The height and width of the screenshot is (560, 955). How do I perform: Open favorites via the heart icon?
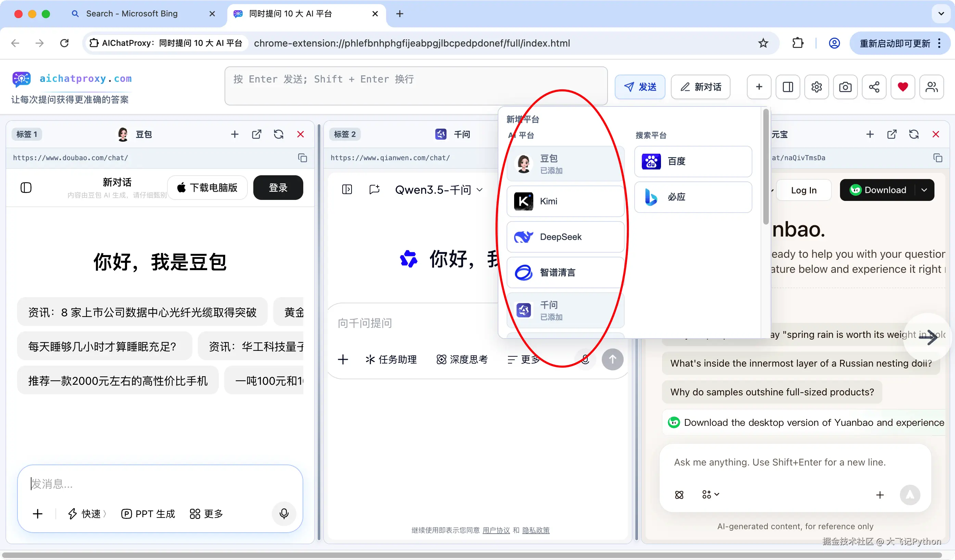coord(903,87)
